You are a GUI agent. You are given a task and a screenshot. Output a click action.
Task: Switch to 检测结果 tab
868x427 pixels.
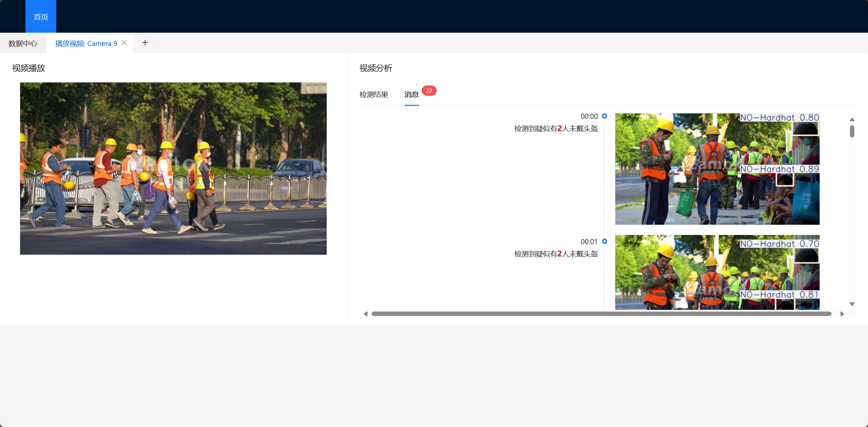(x=374, y=94)
